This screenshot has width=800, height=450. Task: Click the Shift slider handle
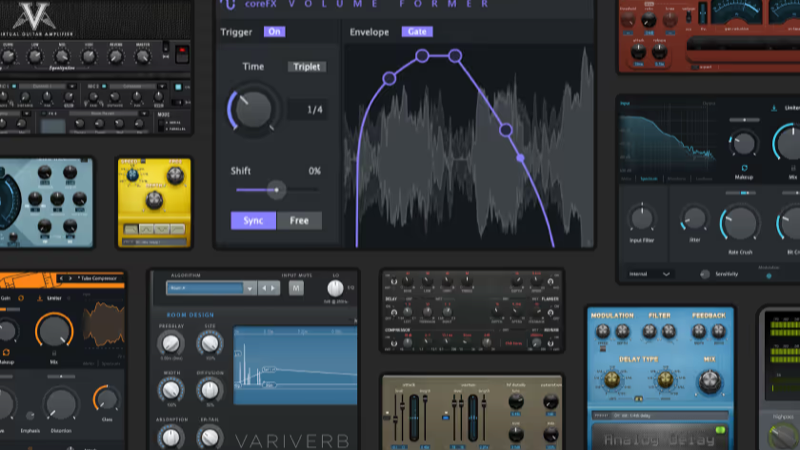(x=277, y=190)
